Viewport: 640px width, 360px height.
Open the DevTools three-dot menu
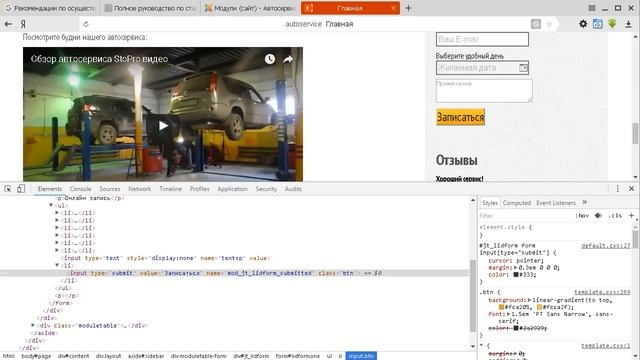tap(617, 189)
